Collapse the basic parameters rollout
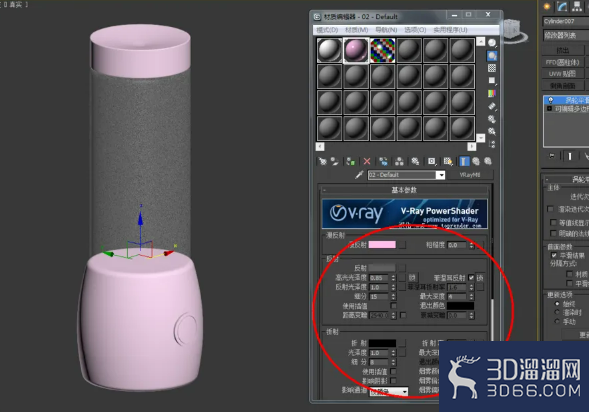589x412 pixels. click(404, 190)
